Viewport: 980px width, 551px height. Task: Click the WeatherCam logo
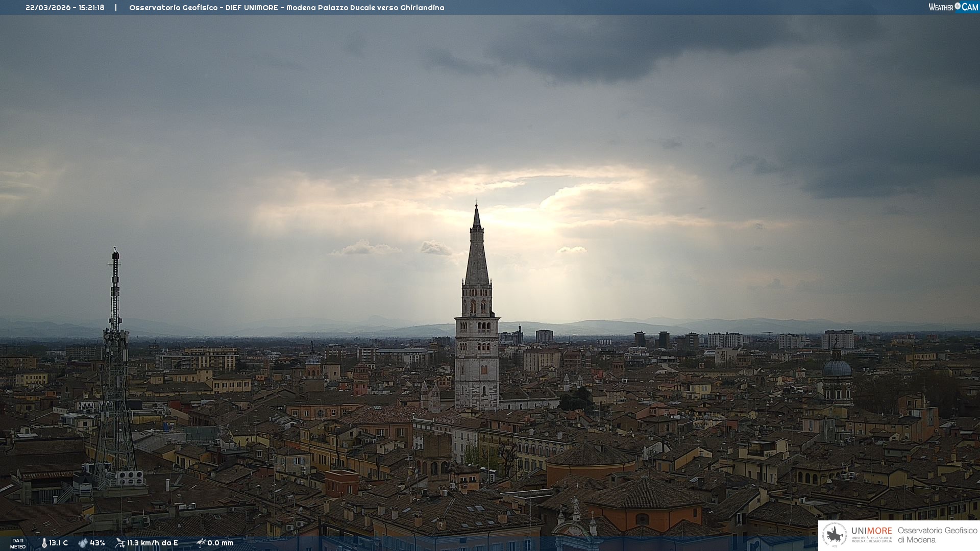click(x=952, y=7)
